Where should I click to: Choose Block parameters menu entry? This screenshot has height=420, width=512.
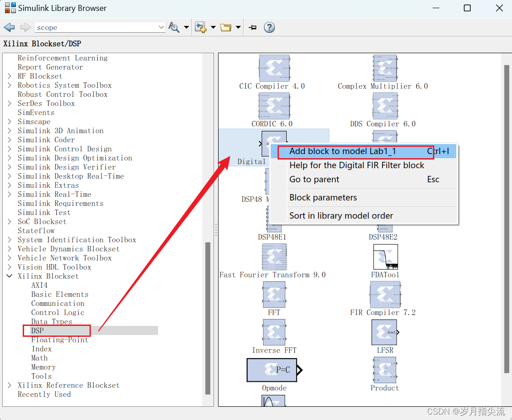364,198
